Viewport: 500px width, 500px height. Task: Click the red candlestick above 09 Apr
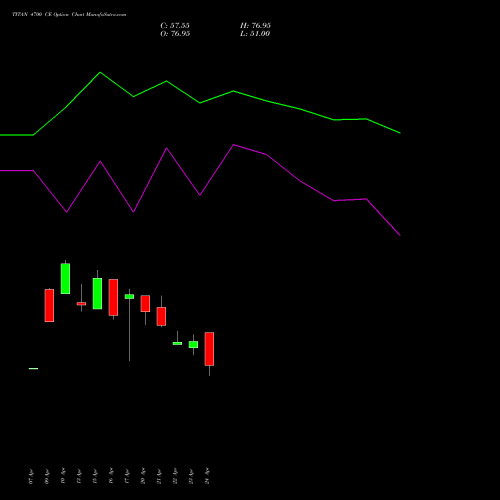tap(49, 305)
